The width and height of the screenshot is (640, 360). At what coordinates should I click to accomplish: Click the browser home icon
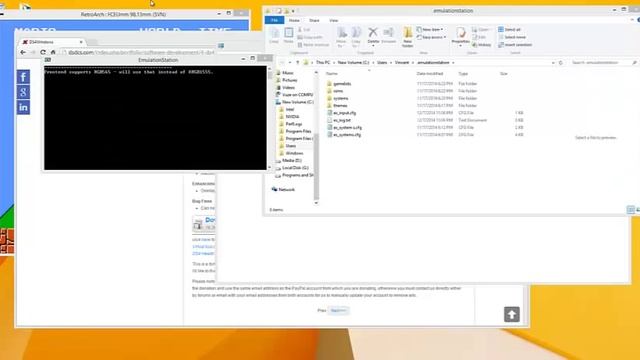pyautogui.click(x=53, y=52)
